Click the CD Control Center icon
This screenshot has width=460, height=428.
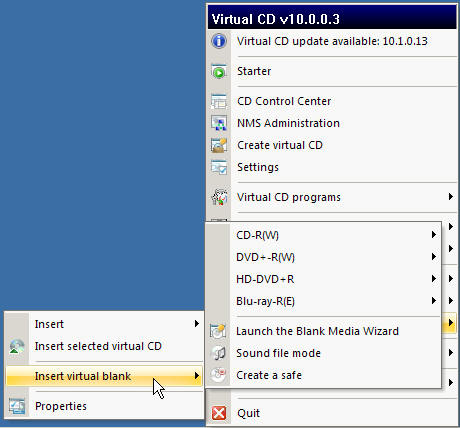(219, 101)
